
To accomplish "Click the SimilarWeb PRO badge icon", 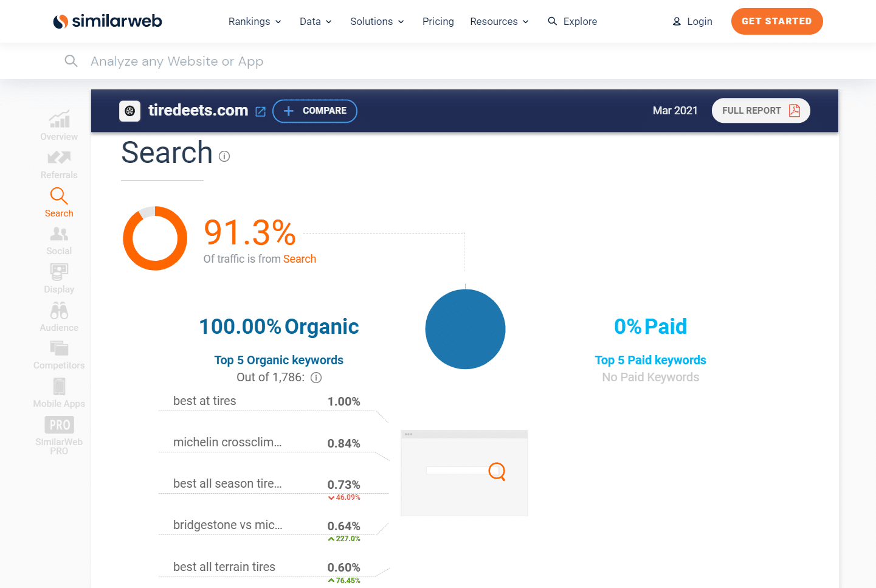I will [x=59, y=425].
